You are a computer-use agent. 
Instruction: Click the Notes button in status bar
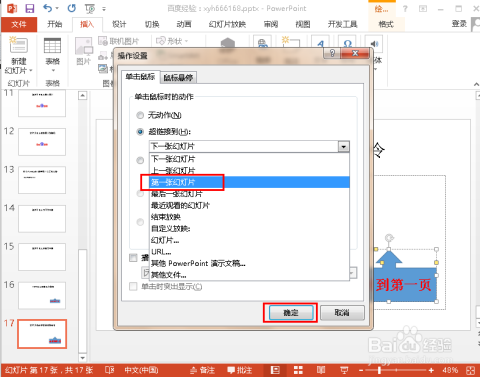pyautogui.click(x=202, y=370)
